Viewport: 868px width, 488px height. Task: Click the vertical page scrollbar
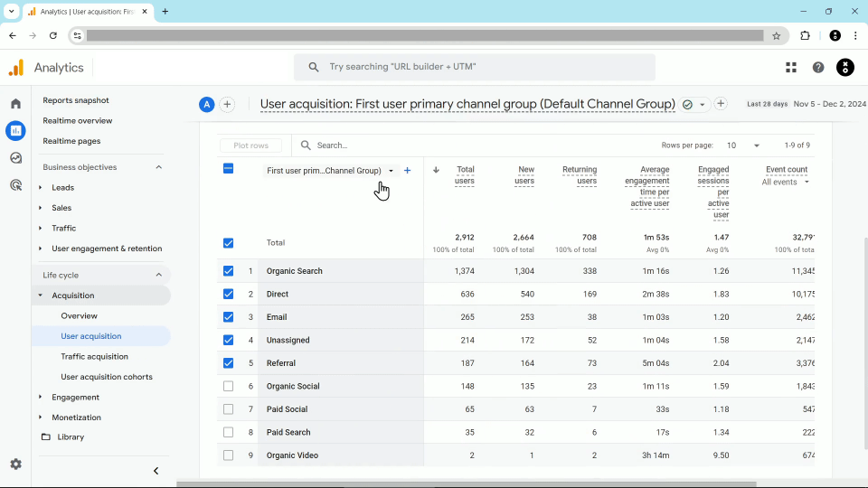(x=865, y=343)
